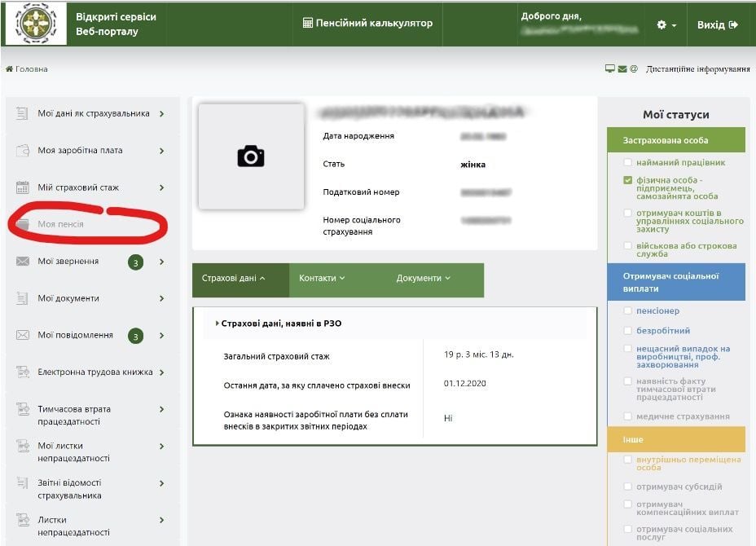Open Мої повідомлення menu item

[x=75, y=335]
